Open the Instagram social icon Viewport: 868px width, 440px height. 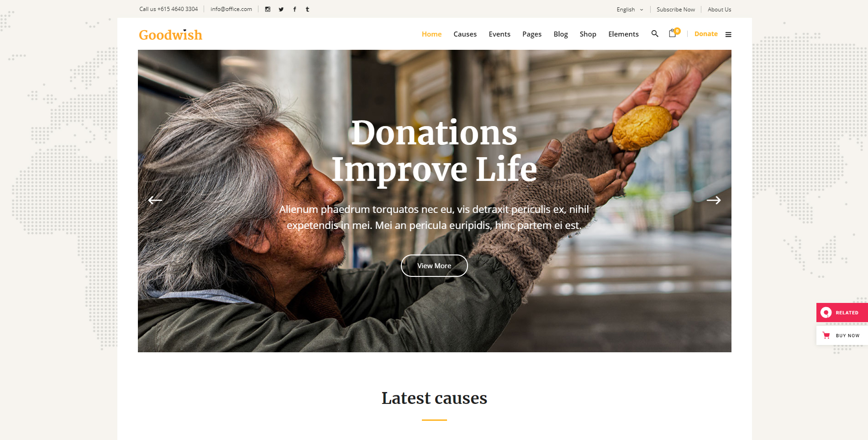(268, 9)
